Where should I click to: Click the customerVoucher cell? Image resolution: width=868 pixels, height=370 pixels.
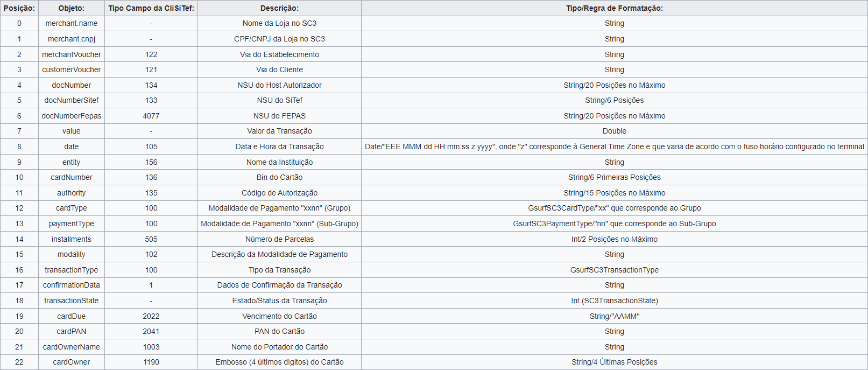pyautogui.click(x=72, y=69)
